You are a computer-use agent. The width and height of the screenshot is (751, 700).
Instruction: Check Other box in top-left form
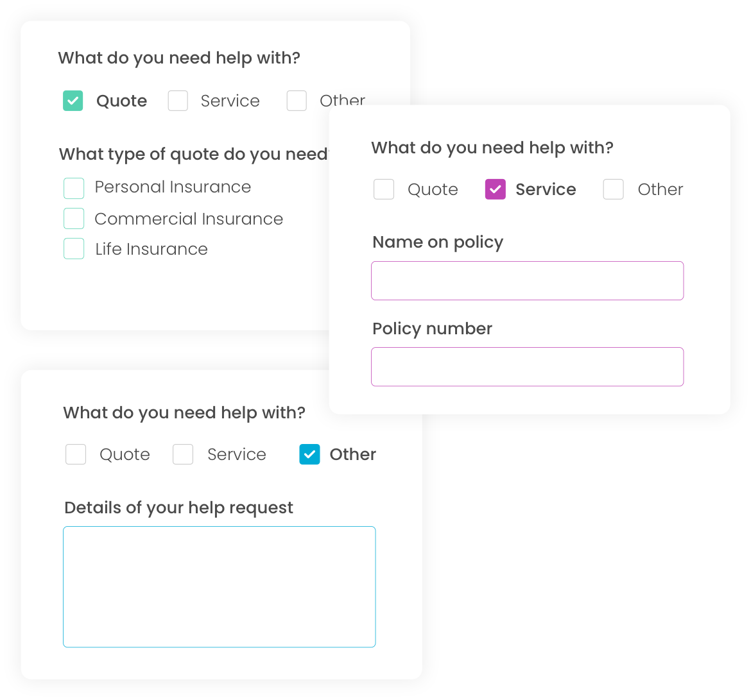tap(297, 101)
